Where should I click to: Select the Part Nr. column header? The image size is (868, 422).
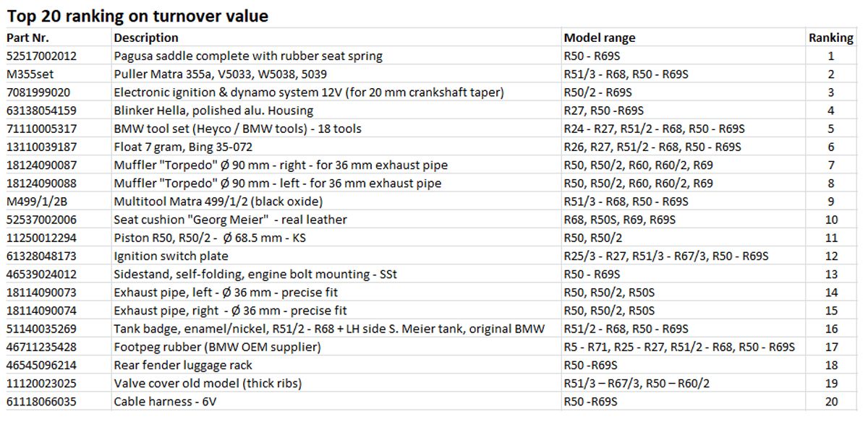(57, 38)
